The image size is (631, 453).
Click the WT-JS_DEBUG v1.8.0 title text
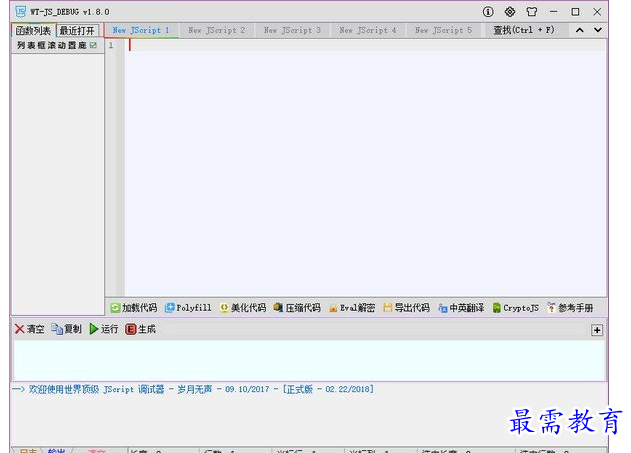70,12
